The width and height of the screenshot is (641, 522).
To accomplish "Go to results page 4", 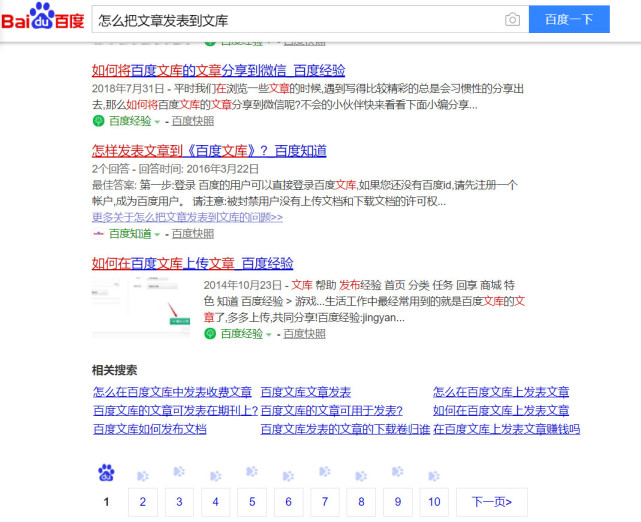I will click(x=215, y=502).
